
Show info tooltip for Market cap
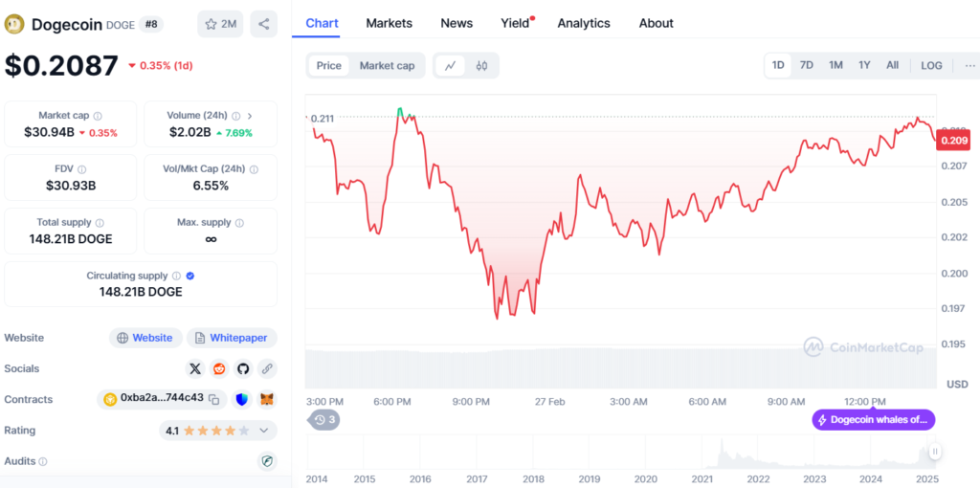(x=99, y=116)
